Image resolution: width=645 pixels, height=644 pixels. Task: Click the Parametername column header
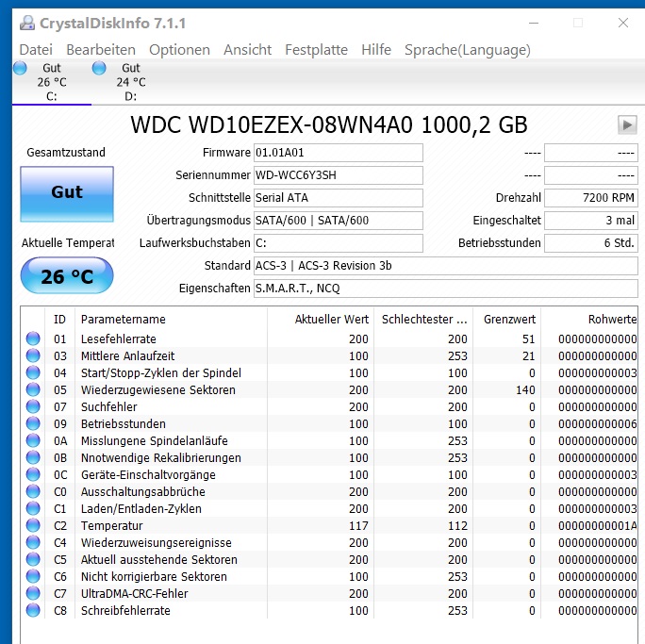[x=171, y=319]
